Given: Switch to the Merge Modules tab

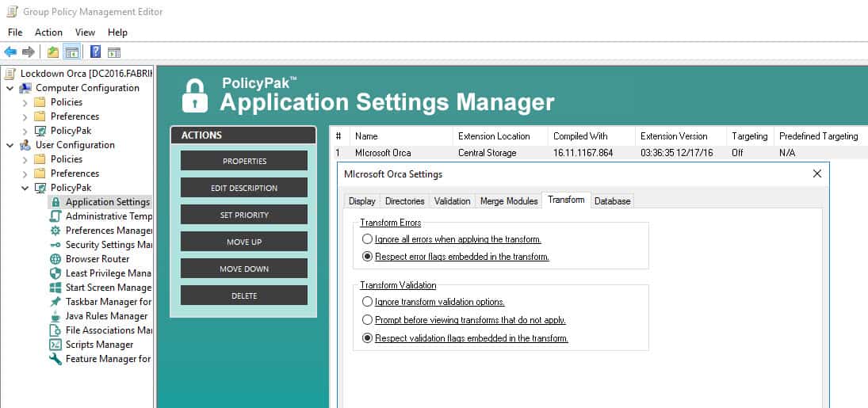Looking at the screenshot, I should coord(509,201).
